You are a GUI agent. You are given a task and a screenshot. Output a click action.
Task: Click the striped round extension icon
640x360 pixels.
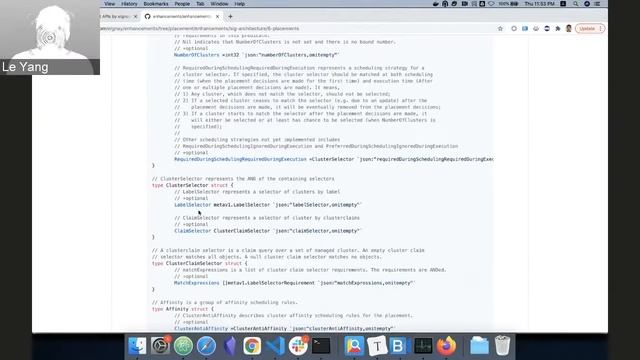[x=547, y=29]
